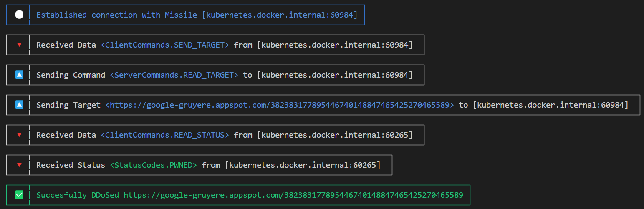Click kubernetes.docker.internal:60984 in SEND_TARGET line
Screen dimensions: 644x209
pos(335,45)
